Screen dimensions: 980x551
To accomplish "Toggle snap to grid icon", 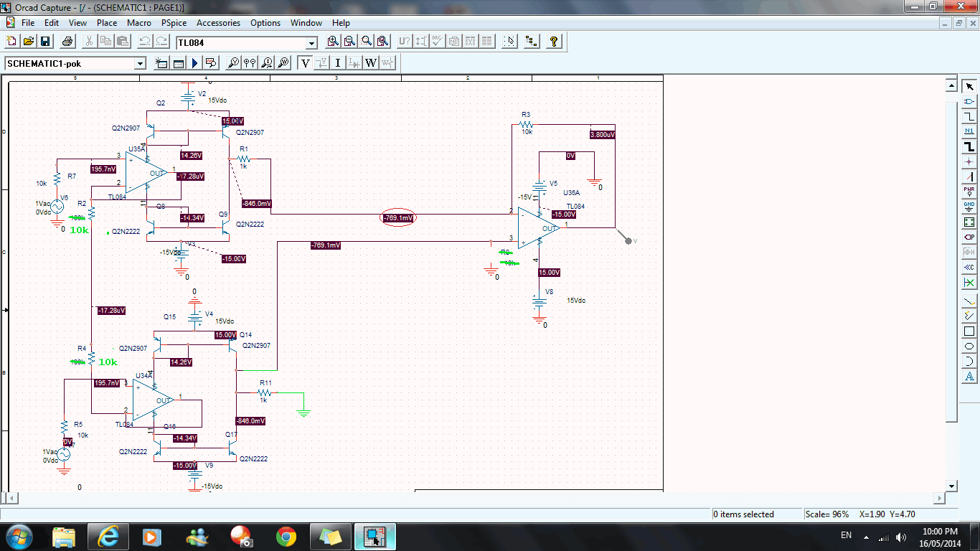I will (509, 42).
